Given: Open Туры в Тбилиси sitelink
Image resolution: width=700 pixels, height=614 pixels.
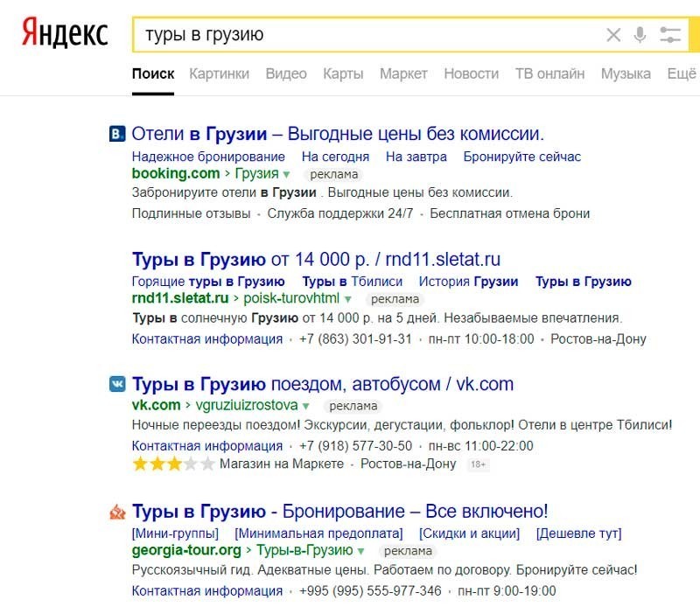Looking at the screenshot, I should (353, 282).
